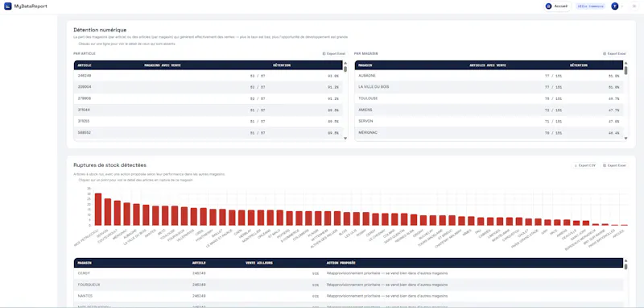Select AUBAGNE row in Par Magasin table
Viewport: 644px width, 308px height.
pos(489,76)
